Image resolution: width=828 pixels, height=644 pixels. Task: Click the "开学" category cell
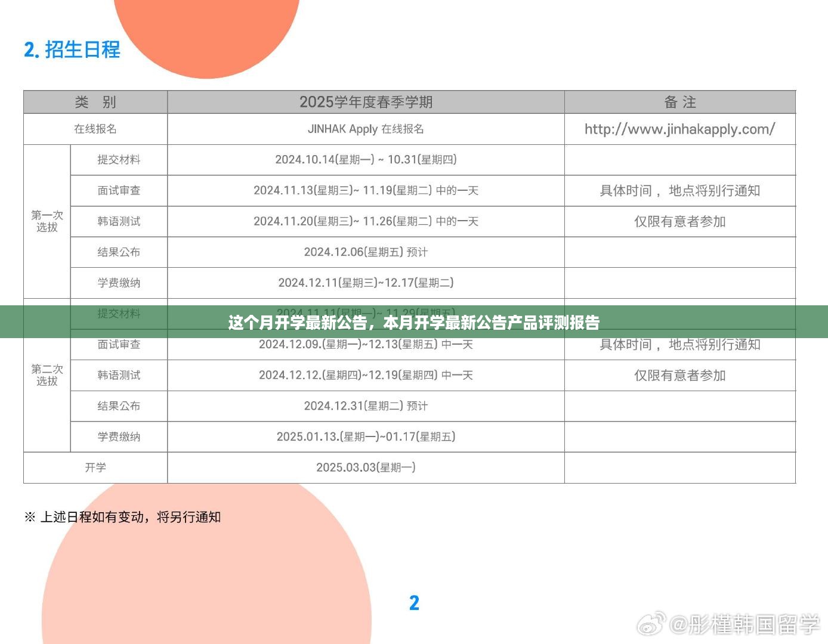click(95, 467)
